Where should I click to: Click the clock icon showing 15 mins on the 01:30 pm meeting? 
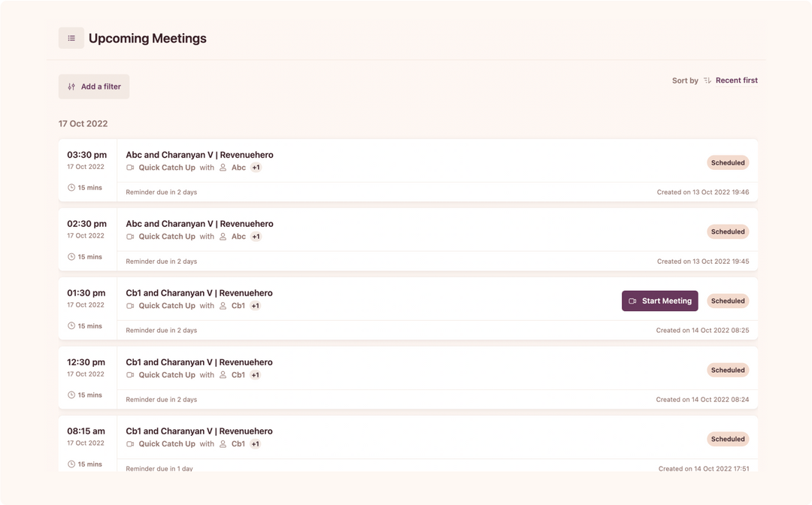[70, 325]
